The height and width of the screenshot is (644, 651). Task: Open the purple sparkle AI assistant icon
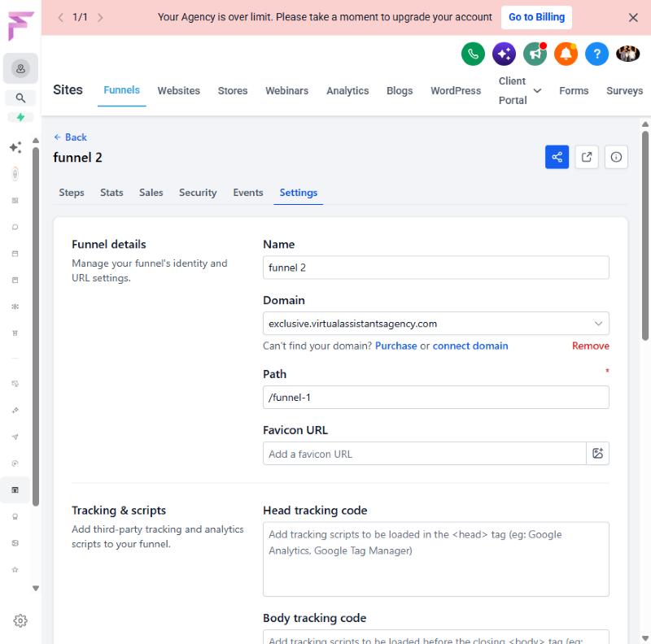[504, 54]
